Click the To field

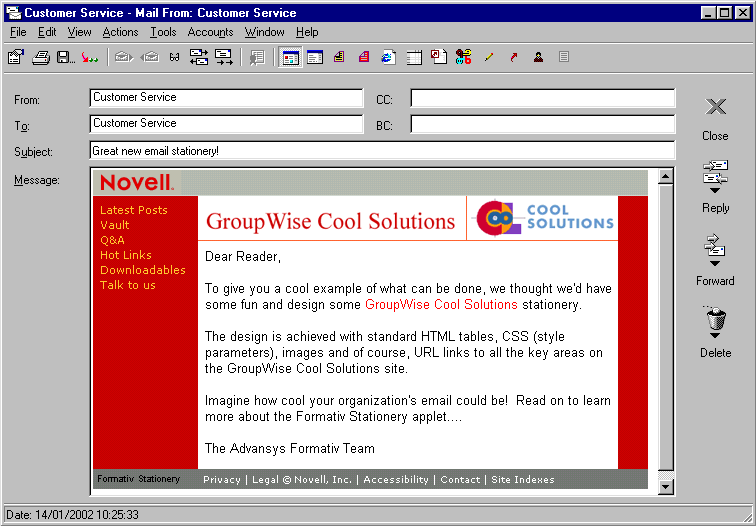(x=226, y=124)
